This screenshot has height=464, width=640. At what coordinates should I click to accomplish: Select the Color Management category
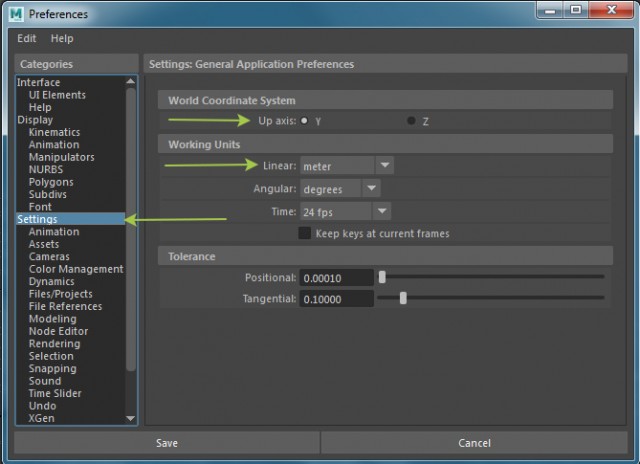[76, 269]
